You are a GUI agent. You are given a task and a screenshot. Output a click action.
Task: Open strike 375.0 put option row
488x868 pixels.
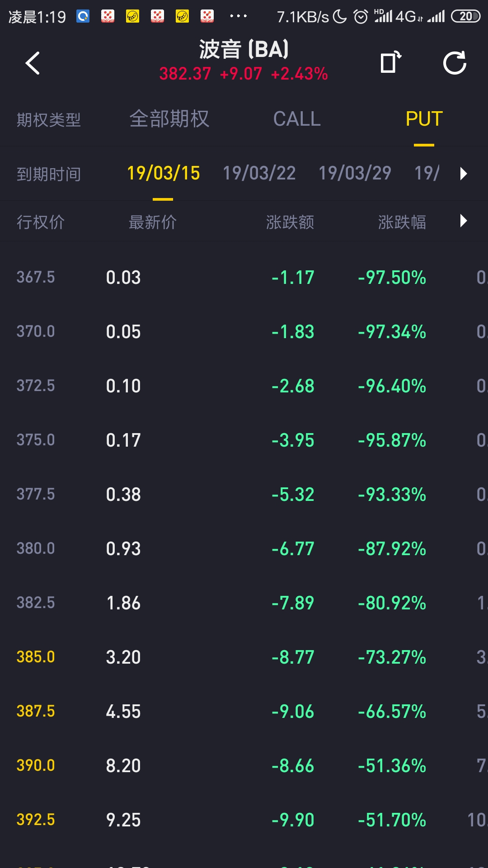[x=244, y=440]
